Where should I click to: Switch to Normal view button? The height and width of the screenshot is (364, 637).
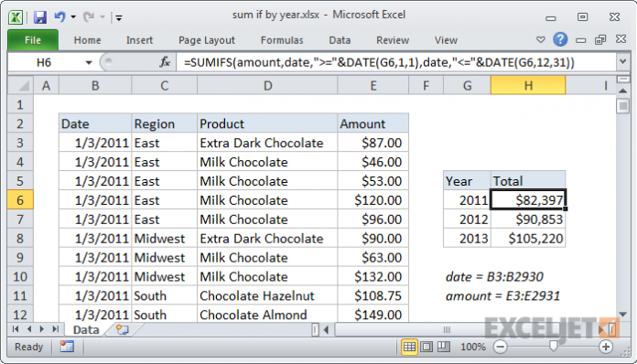coord(409,347)
